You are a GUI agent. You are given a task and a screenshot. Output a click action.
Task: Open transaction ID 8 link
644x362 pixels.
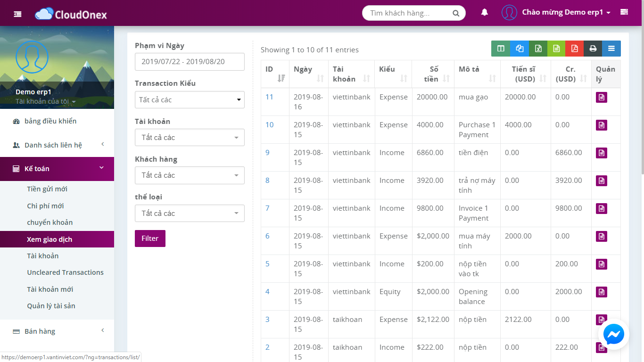tap(267, 181)
